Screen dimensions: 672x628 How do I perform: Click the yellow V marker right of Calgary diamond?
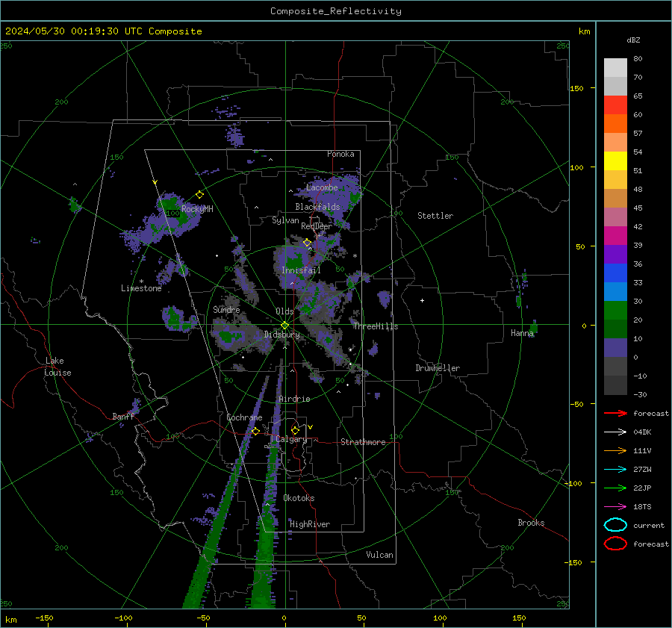tap(311, 427)
